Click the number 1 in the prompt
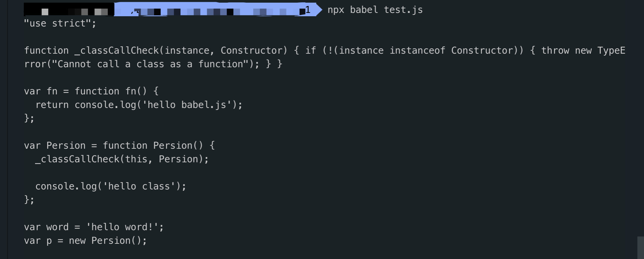Image resolution: width=644 pixels, height=259 pixels. tap(308, 10)
